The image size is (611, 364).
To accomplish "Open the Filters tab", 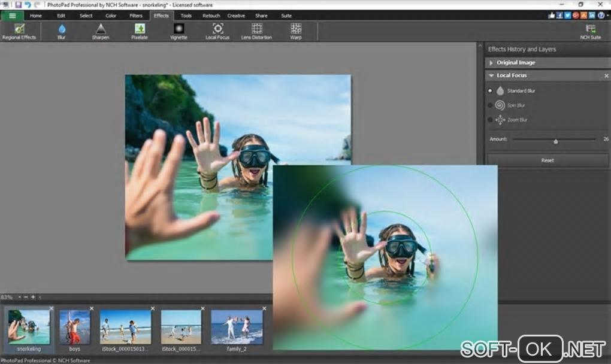I will click(136, 16).
